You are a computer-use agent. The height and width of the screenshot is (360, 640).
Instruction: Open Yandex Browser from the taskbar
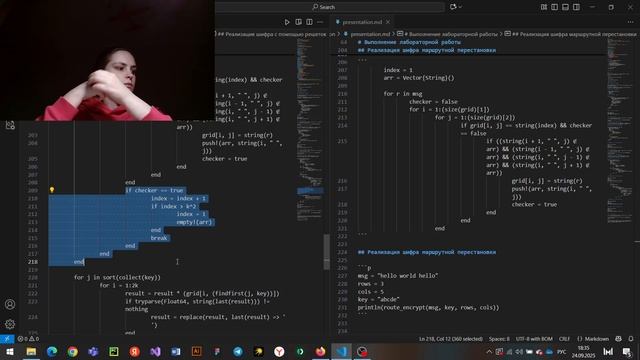279,351
